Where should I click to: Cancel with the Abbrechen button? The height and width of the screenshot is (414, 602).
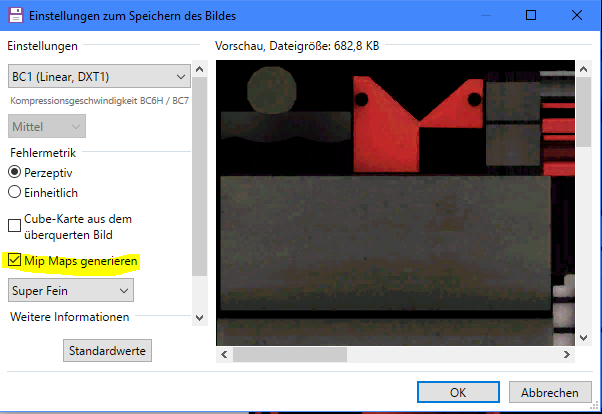549,392
